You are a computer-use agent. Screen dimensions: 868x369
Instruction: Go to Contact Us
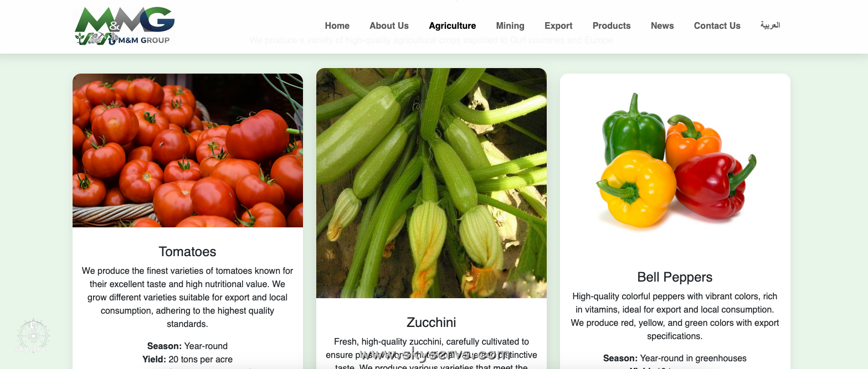point(717,25)
